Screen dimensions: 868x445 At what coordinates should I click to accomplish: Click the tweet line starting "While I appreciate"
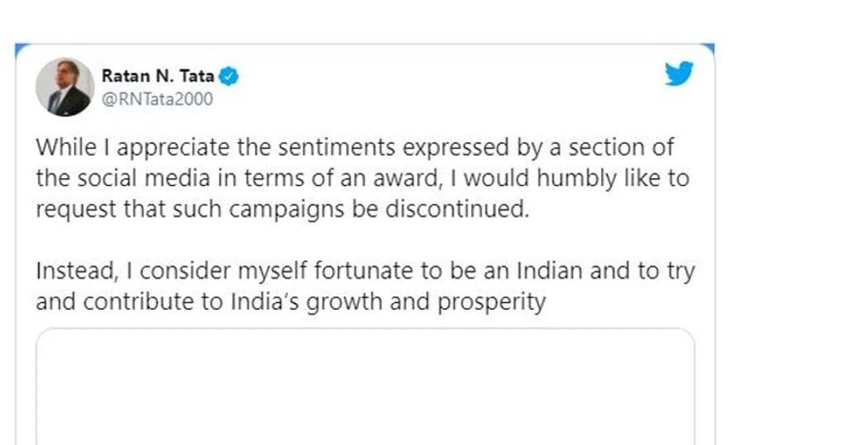click(355, 147)
